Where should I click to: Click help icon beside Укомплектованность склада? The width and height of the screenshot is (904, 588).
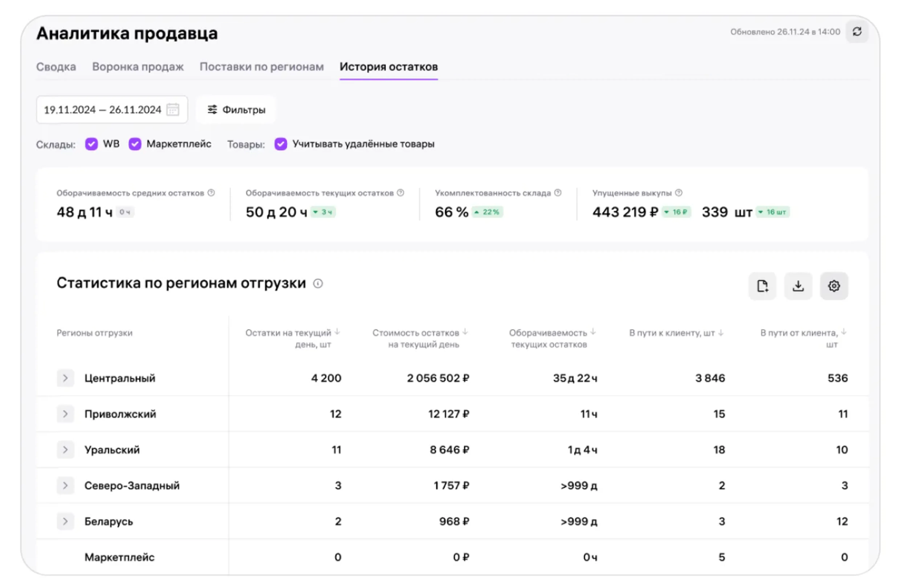(558, 193)
